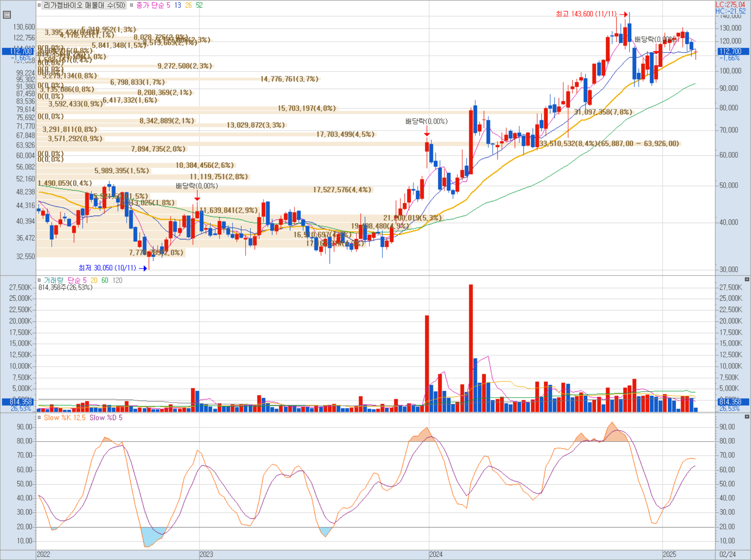This screenshot has width=751, height=560.
Task: Toggle the square marker before 거래량 label
Action: pos(40,280)
